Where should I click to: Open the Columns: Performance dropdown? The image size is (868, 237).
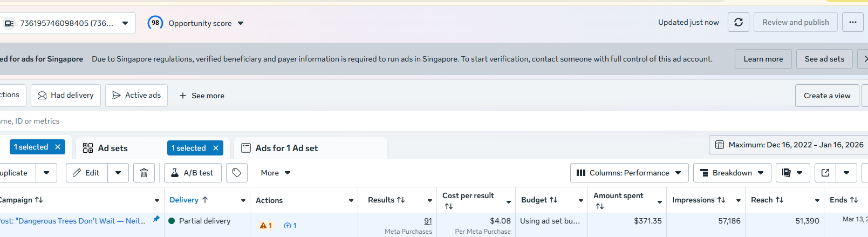pyautogui.click(x=629, y=173)
